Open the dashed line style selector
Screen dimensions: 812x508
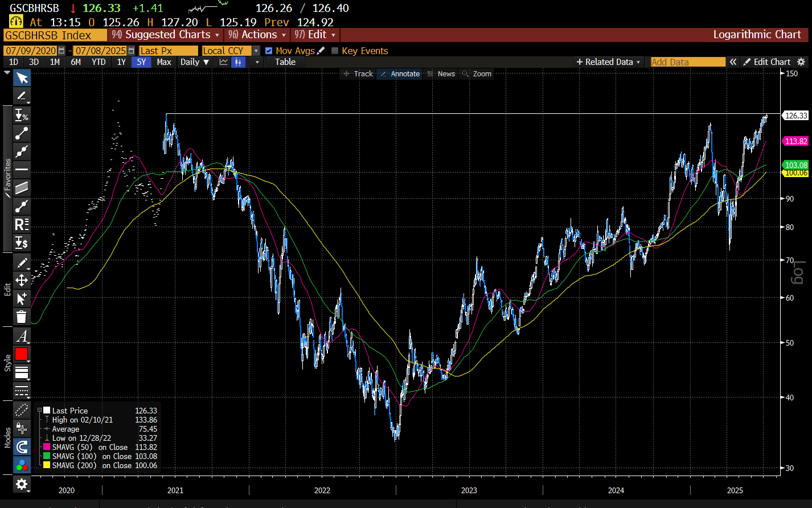tap(22, 390)
